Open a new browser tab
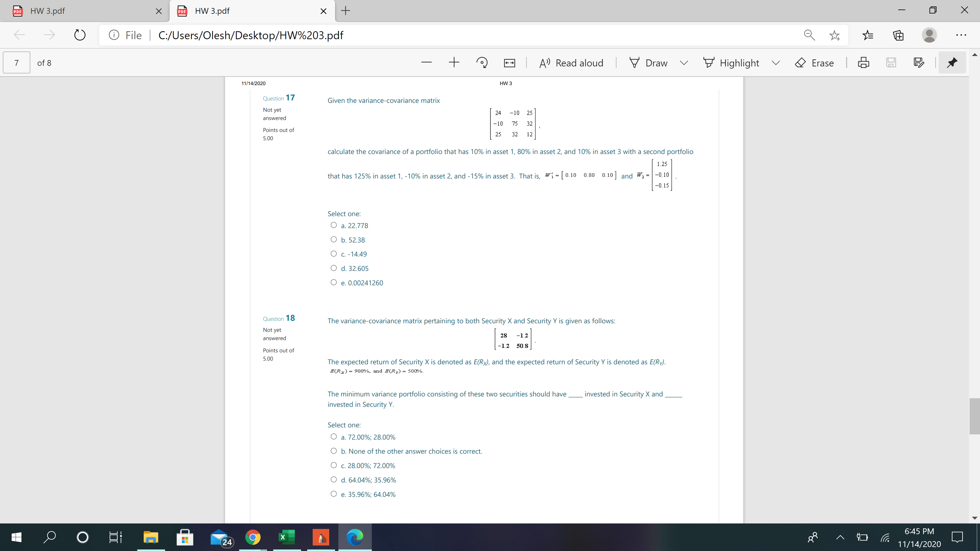The height and width of the screenshot is (551, 980). click(x=345, y=11)
